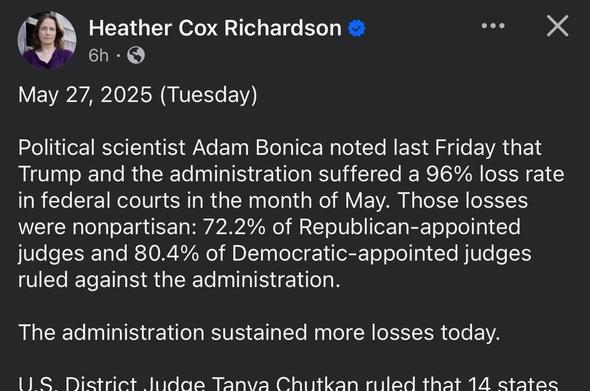Click the word Trump in the post body
The height and width of the screenshot is (391, 590).
(x=49, y=175)
